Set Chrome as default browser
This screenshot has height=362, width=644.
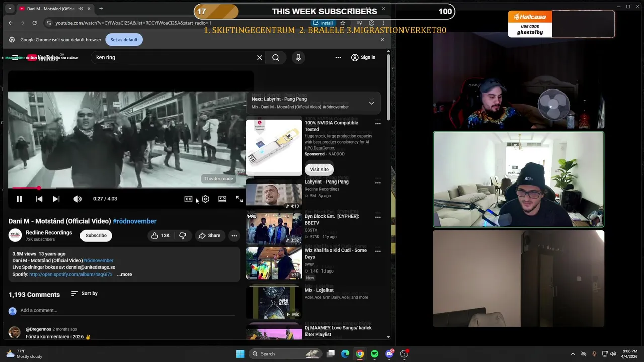[x=124, y=40]
